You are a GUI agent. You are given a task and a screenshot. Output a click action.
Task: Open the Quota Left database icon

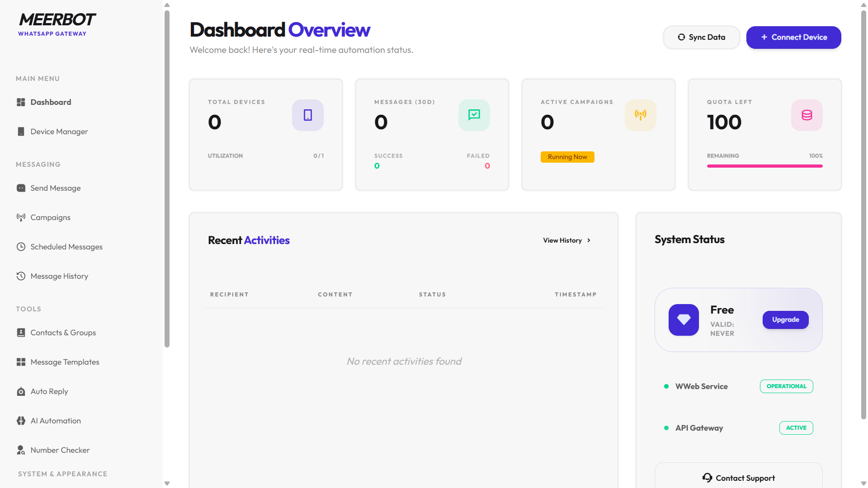pos(807,115)
